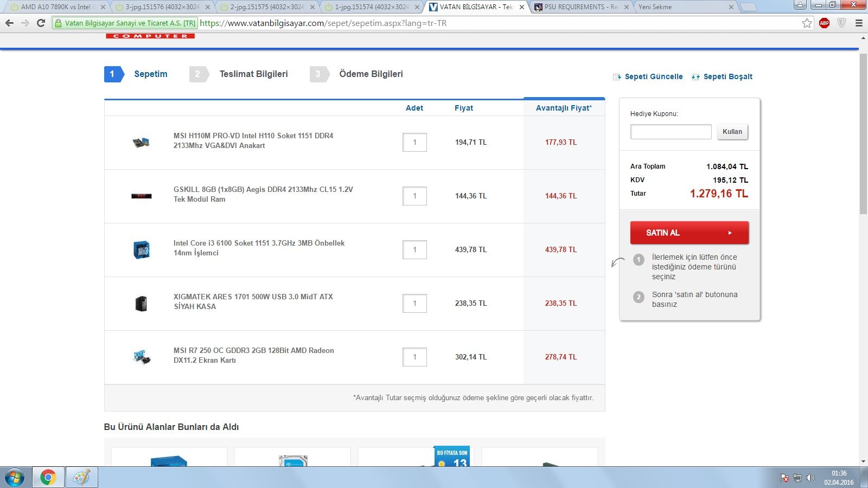This screenshot has height=488, width=868.
Task: Click the Intel Core i3 box thumbnail
Action: click(x=141, y=249)
